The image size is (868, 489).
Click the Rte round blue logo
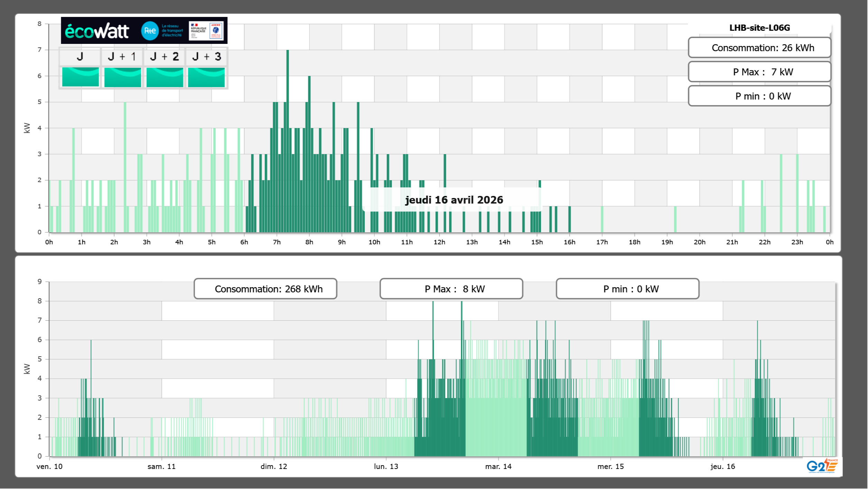point(150,31)
